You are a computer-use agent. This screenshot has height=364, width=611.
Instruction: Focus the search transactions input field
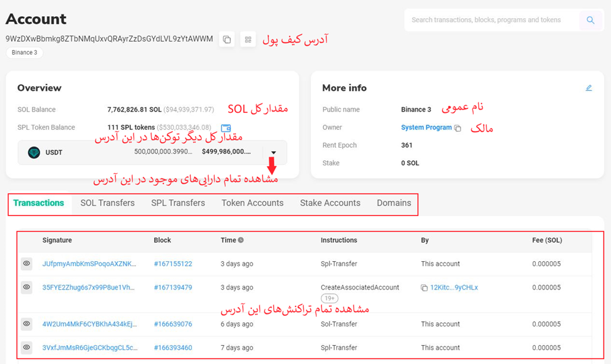492,20
